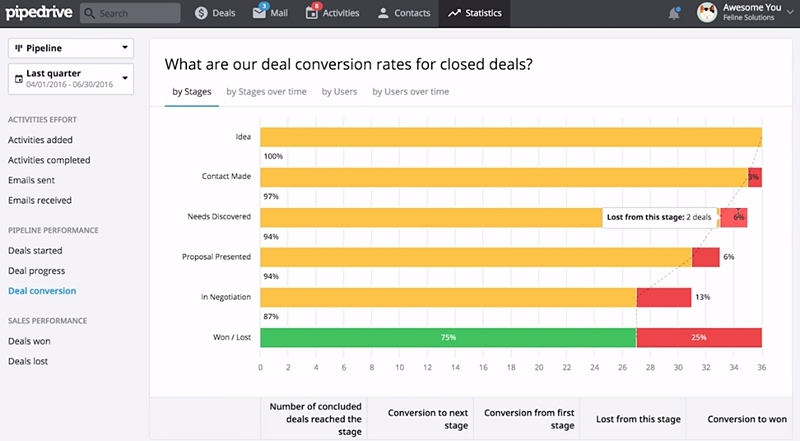Screen dimensions: 800x441
Task: Switch to the by Users tab
Action: tap(340, 92)
